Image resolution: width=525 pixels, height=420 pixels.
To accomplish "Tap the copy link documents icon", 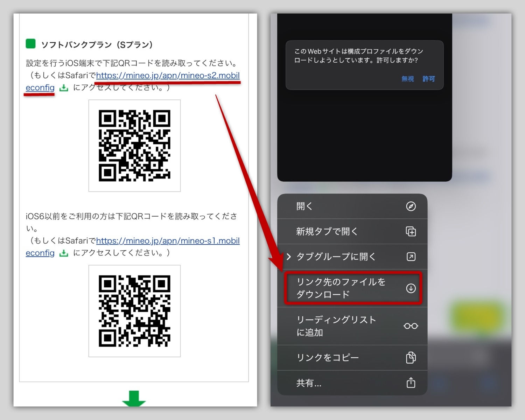I will pos(411,357).
